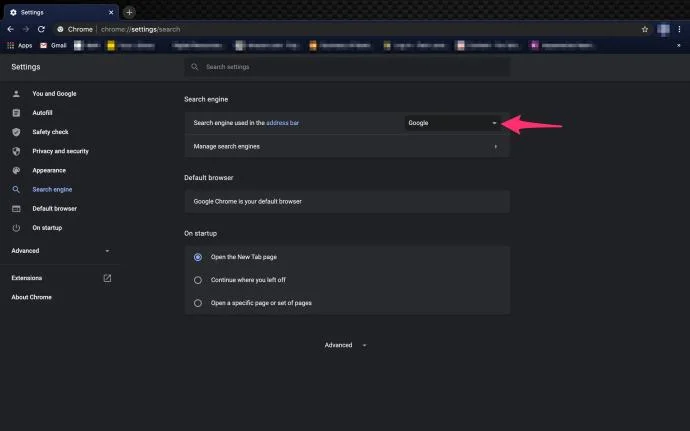Select Open the New Tab page option
Viewport: 690px width, 431px height.
[x=198, y=257]
